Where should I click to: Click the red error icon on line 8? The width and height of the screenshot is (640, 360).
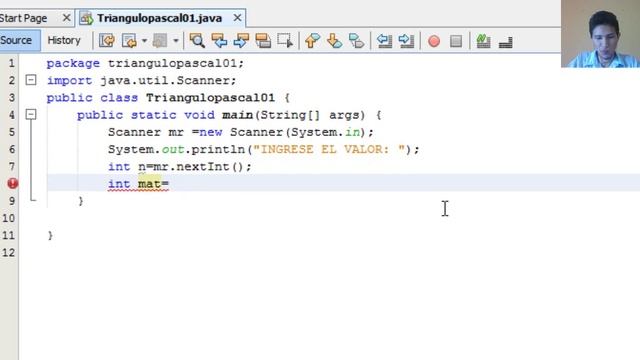[x=13, y=184]
